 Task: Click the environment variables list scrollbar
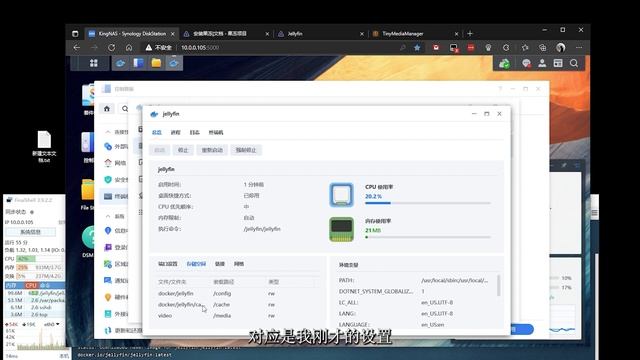[x=498, y=285]
